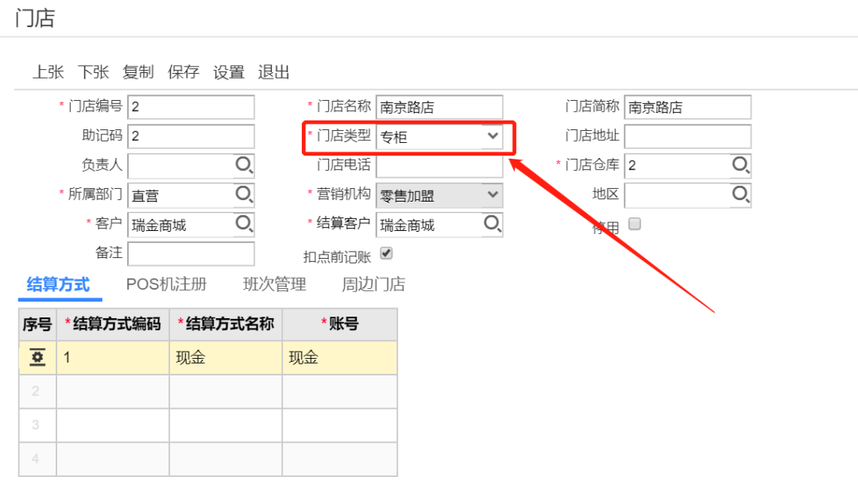Focus the 备注 input field
The width and height of the screenshot is (858, 504).
pos(191,254)
